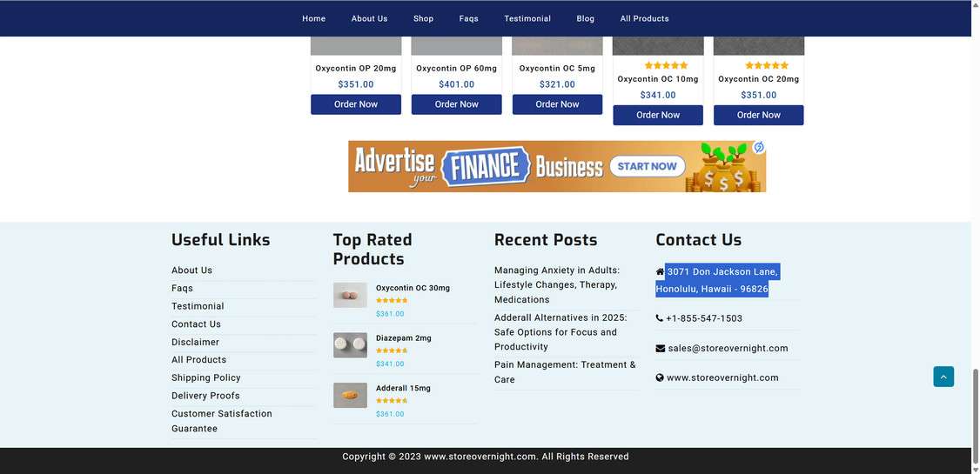This screenshot has width=980, height=474.
Task: Open the Oxycontin OC 20mg product title
Action: click(759, 79)
